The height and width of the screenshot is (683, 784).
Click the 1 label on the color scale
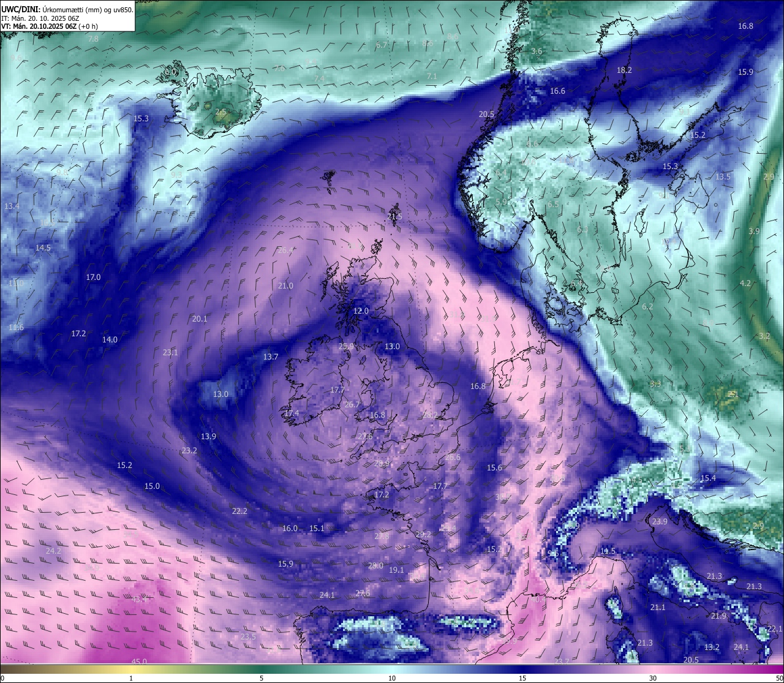[x=131, y=678]
